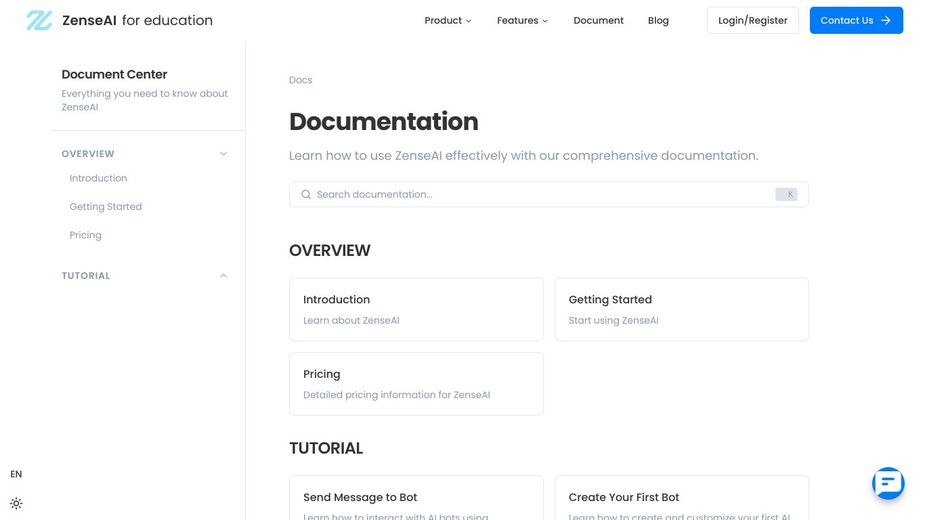Collapse the OVERVIEW sidebar section

click(223, 154)
